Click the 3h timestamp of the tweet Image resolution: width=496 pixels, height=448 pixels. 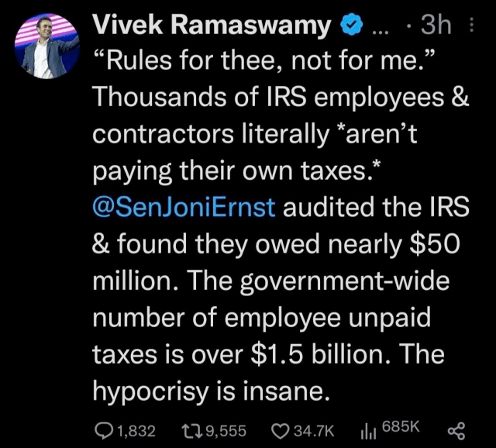[434, 26]
